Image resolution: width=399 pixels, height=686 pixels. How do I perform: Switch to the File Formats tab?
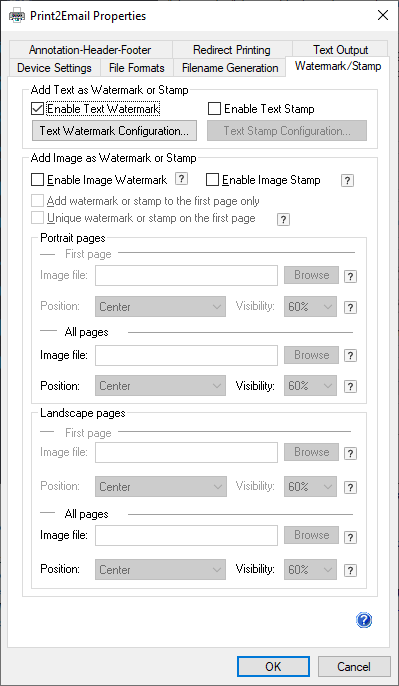(136, 68)
